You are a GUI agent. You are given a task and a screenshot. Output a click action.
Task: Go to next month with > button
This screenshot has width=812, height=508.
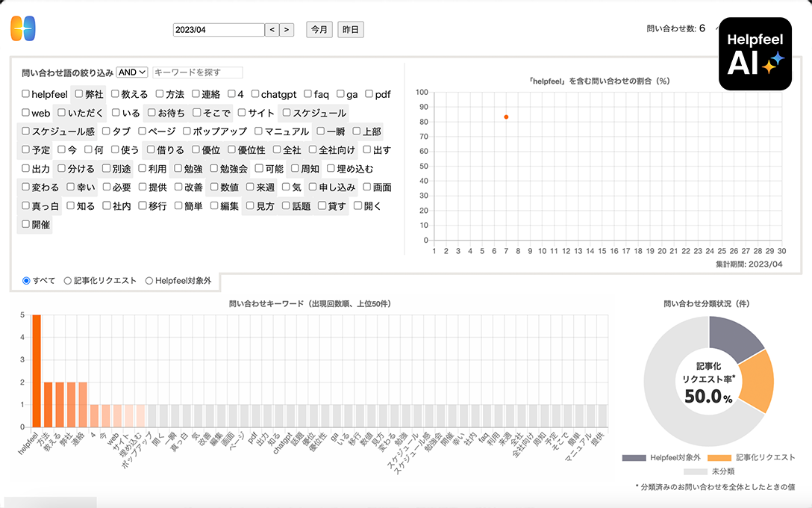pos(287,30)
